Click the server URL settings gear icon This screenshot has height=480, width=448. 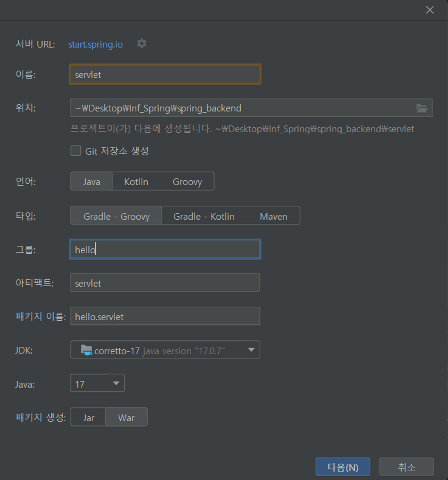(142, 44)
